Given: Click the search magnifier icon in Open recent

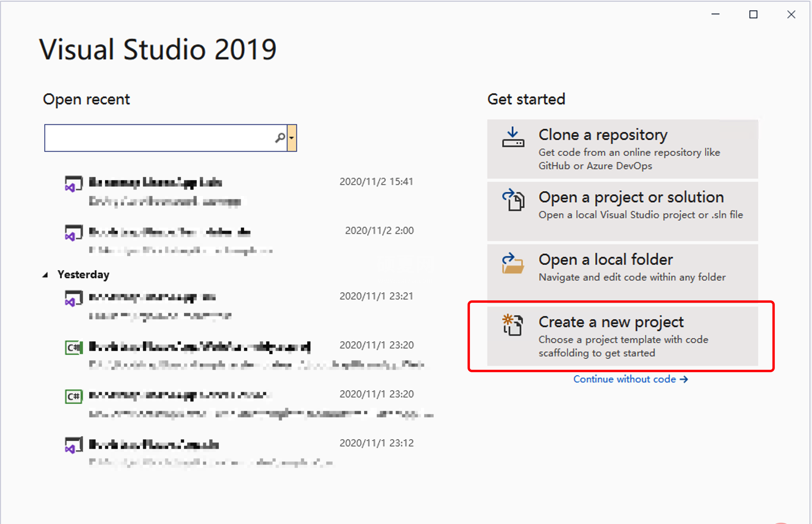Looking at the screenshot, I should (280, 138).
